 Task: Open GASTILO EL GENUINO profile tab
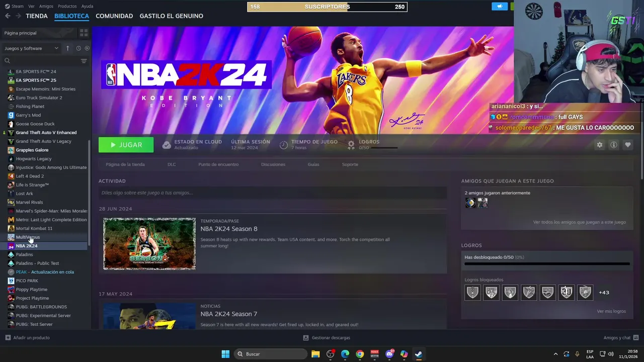(172, 16)
